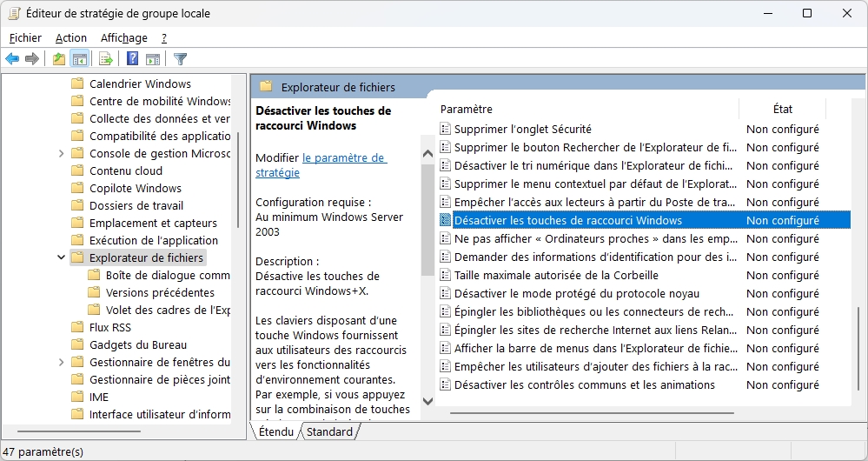
Task: Toggle the show/hide action pane icon
Action: [x=153, y=58]
